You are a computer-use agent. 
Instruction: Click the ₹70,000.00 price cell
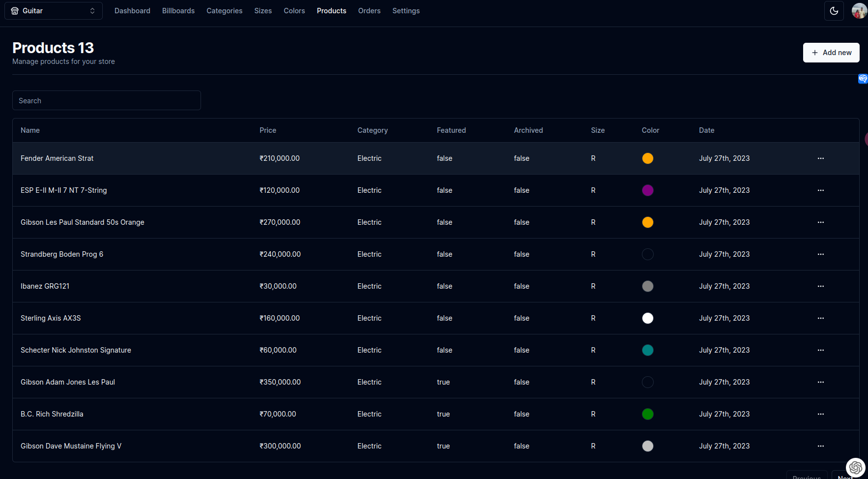pos(278,414)
